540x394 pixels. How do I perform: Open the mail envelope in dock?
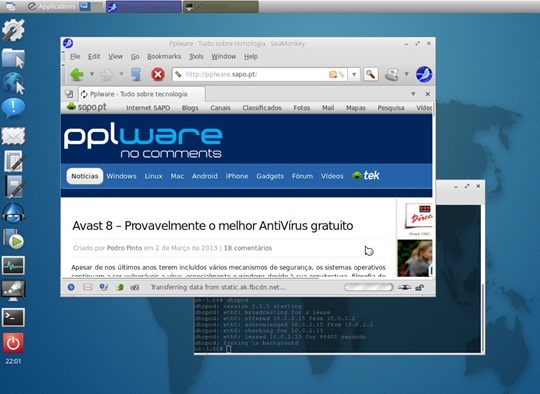[13, 136]
